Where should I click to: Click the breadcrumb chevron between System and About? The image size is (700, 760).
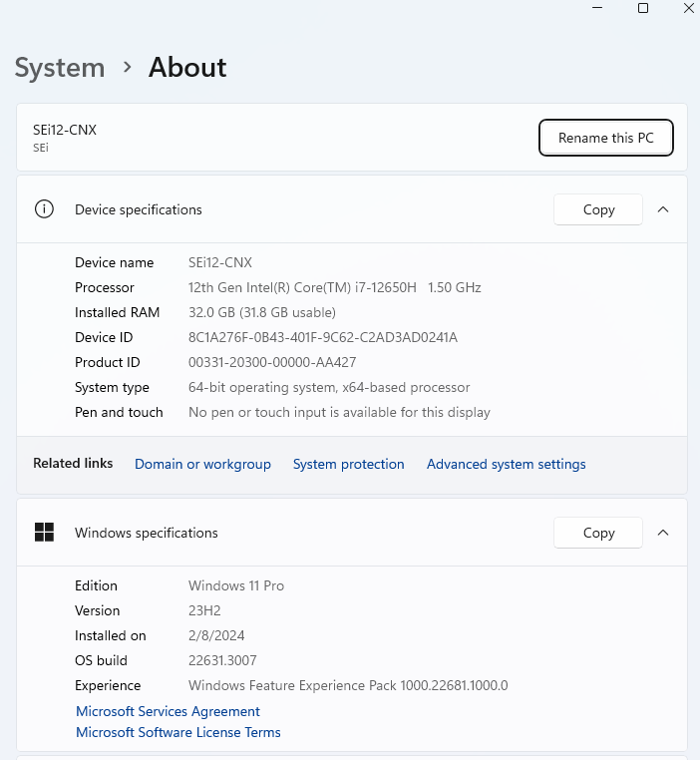tap(128, 67)
